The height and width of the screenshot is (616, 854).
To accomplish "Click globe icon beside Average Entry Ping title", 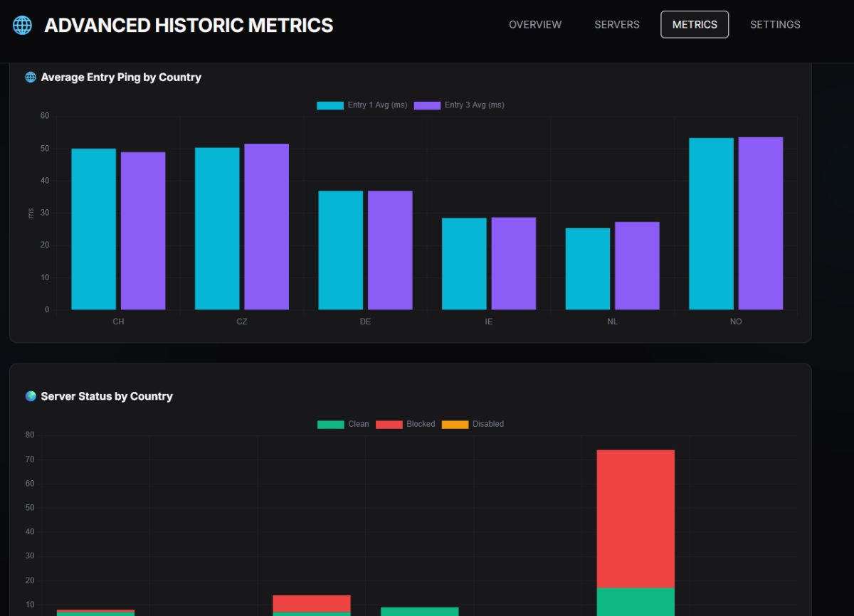I will click(x=31, y=78).
